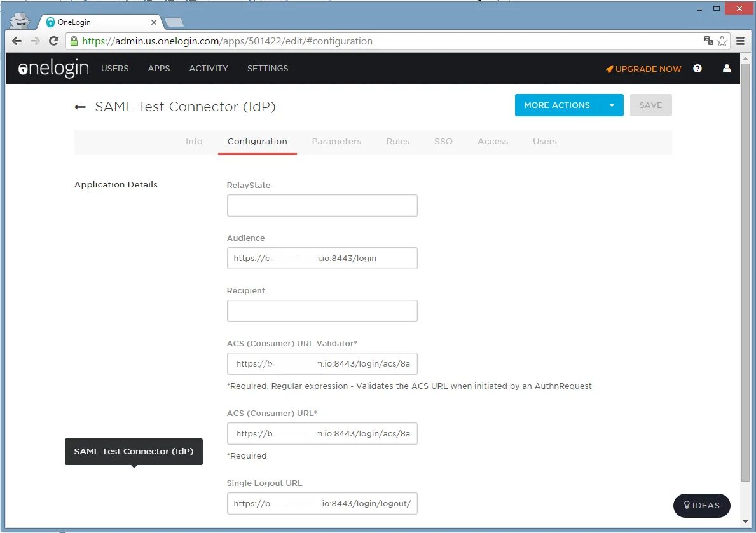
Task: Click the Application Details heading
Action: [x=116, y=185]
